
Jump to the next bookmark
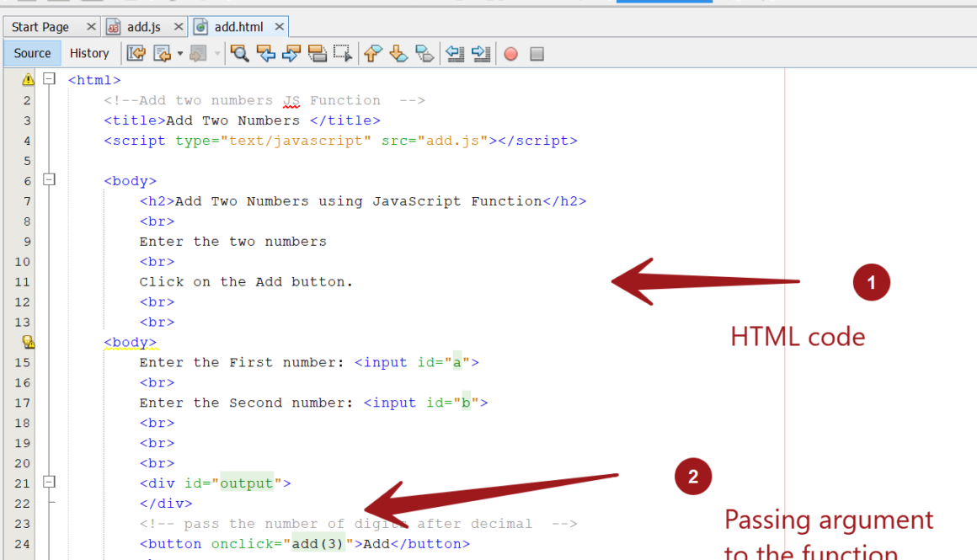pyautogui.click(x=398, y=53)
